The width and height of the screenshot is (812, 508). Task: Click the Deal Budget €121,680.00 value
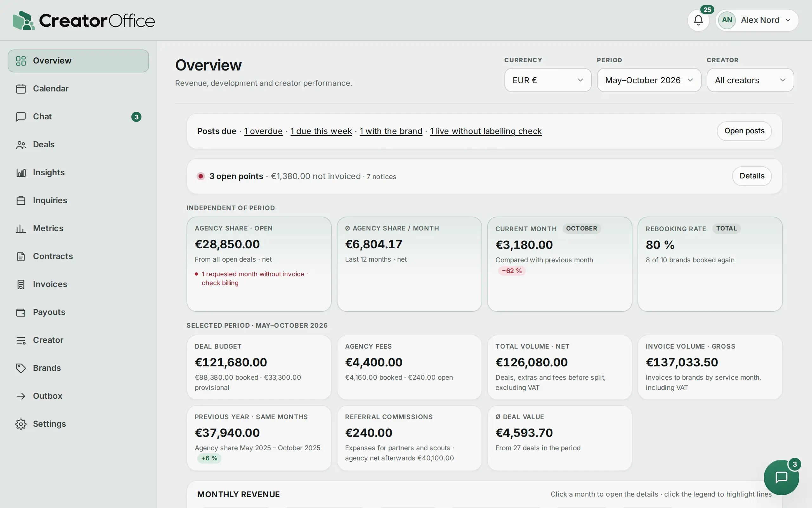(x=231, y=362)
